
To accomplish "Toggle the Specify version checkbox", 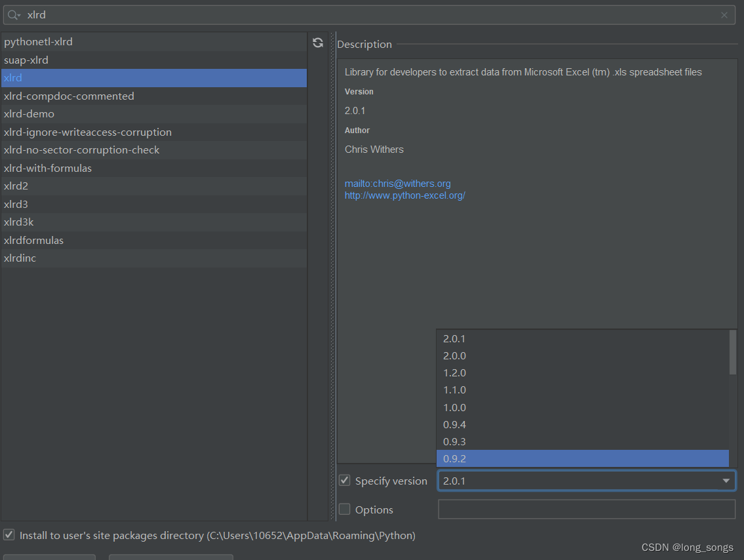I will pos(345,481).
